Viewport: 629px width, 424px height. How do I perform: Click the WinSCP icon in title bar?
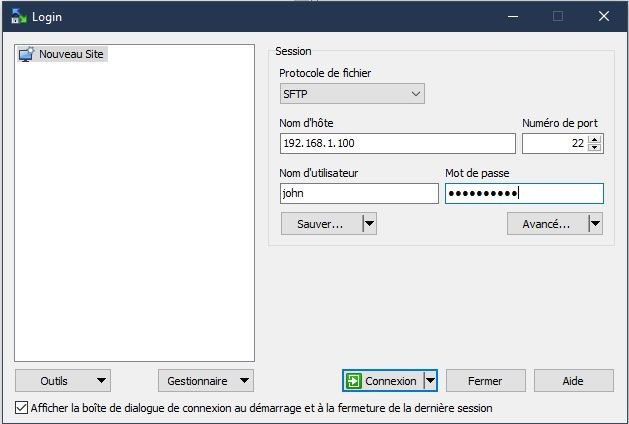tap(17, 16)
